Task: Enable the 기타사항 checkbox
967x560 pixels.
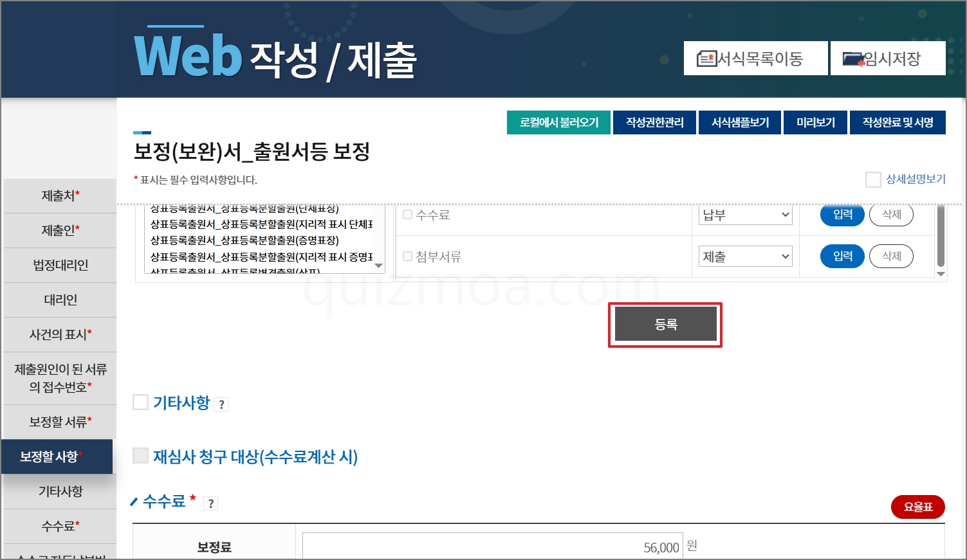Action: point(140,402)
